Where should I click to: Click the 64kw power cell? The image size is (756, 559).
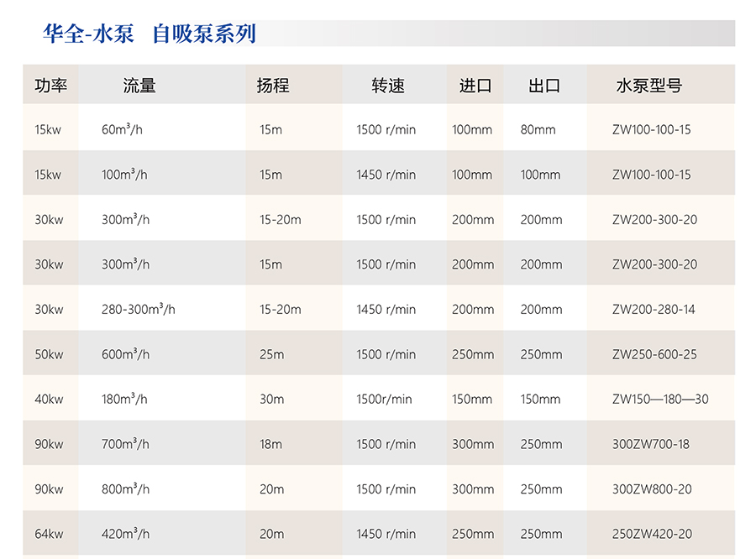49,534
